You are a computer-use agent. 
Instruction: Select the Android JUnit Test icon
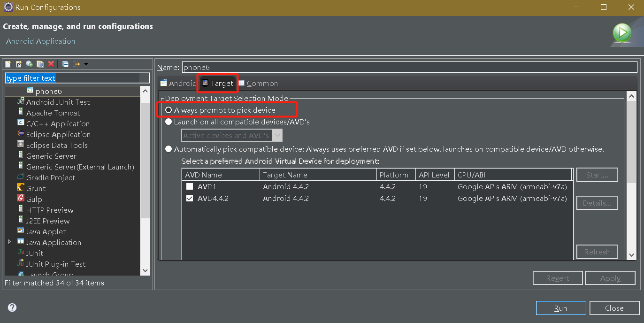coord(21,101)
